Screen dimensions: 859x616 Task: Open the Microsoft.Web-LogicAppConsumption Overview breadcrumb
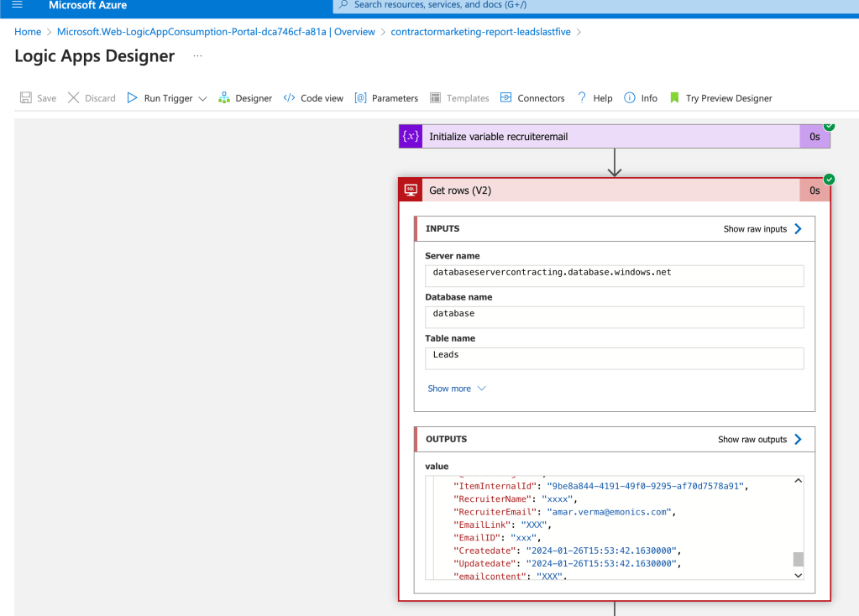pos(216,32)
